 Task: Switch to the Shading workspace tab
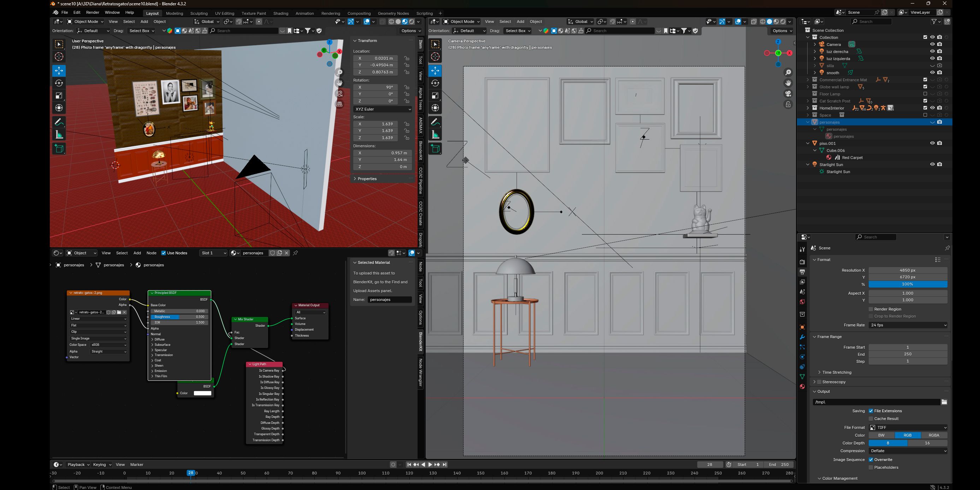[281, 13]
